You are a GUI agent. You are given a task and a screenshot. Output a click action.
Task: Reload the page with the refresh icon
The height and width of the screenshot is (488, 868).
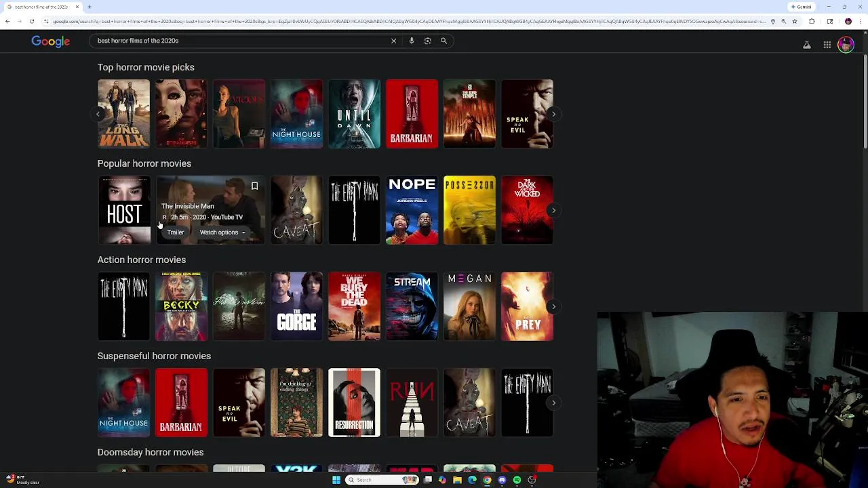(x=32, y=21)
